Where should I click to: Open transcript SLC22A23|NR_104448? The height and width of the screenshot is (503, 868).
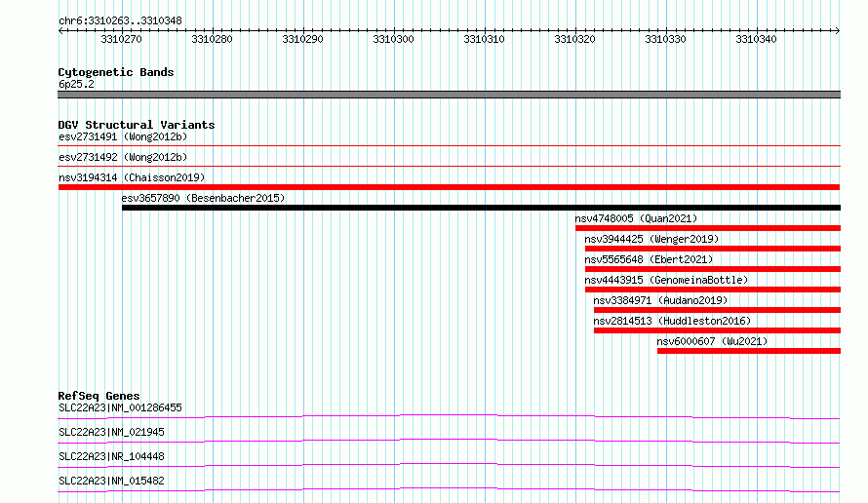111,456
